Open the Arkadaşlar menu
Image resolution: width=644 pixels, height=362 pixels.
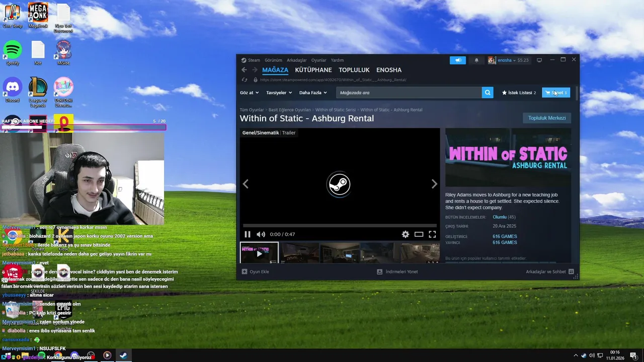point(296,60)
